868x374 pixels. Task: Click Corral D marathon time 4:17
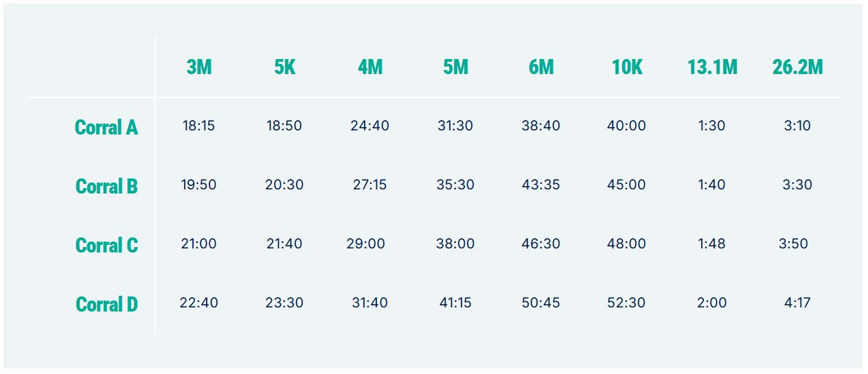point(797,303)
